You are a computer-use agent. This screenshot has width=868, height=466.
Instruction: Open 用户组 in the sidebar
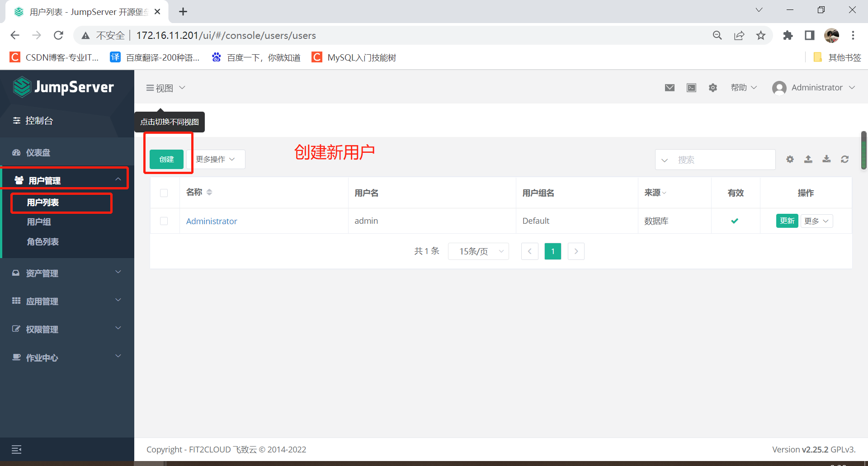point(39,222)
